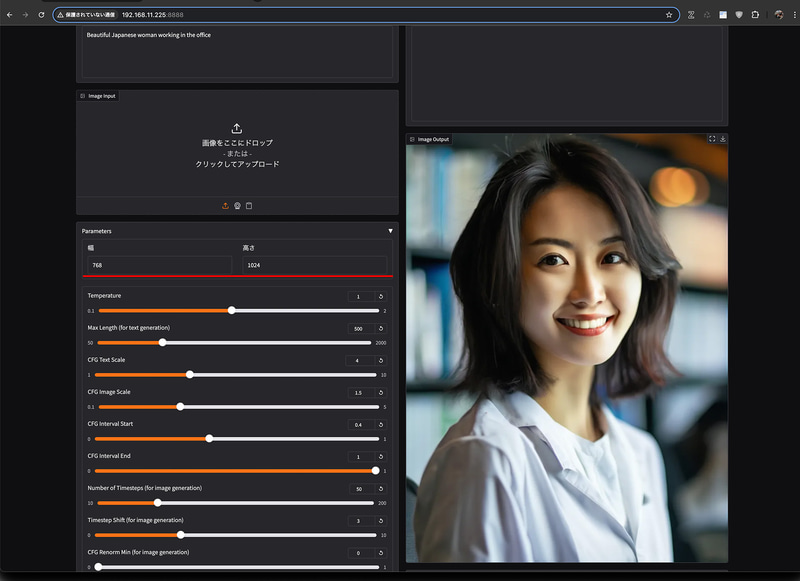Adjust the Timestep Shift slider
Viewport: 800px width, 581px height.
point(236,535)
